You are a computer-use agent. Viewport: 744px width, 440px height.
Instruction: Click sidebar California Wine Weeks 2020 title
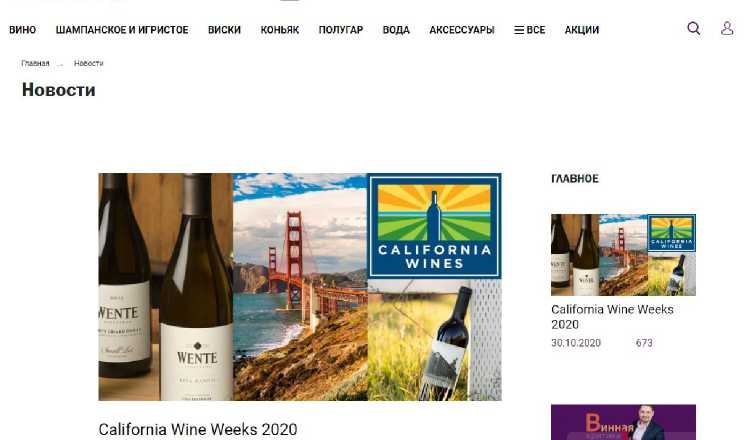point(612,317)
